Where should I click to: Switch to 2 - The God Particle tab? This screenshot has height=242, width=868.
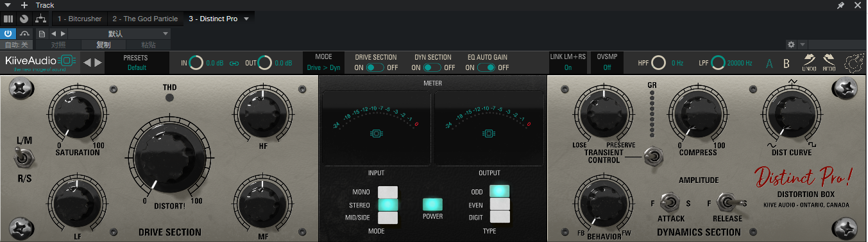pyautogui.click(x=145, y=19)
